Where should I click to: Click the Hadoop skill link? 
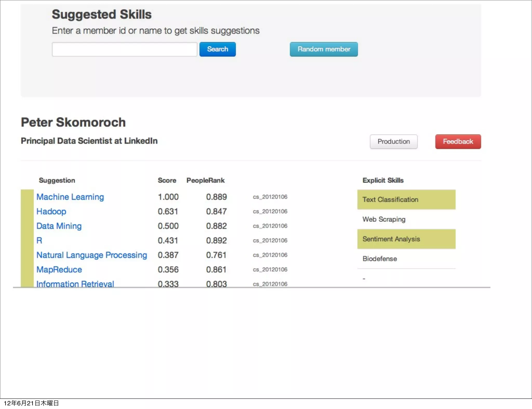[x=51, y=212]
